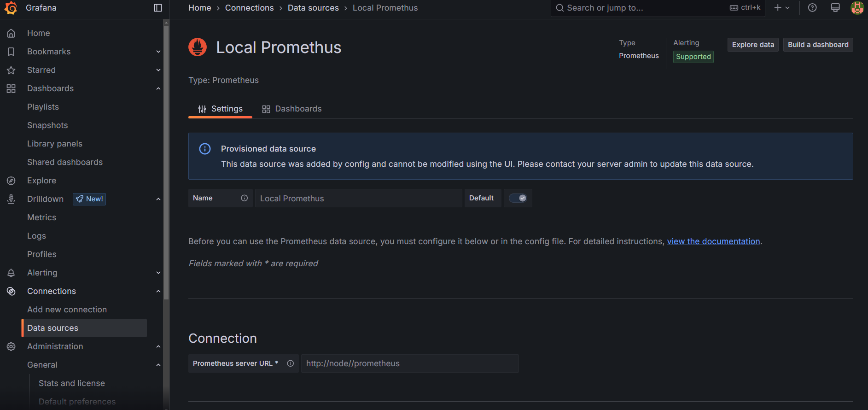The height and width of the screenshot is (410, 868).
Task: Toggle the Default data source switch
Action: click(x=518, y=198)
